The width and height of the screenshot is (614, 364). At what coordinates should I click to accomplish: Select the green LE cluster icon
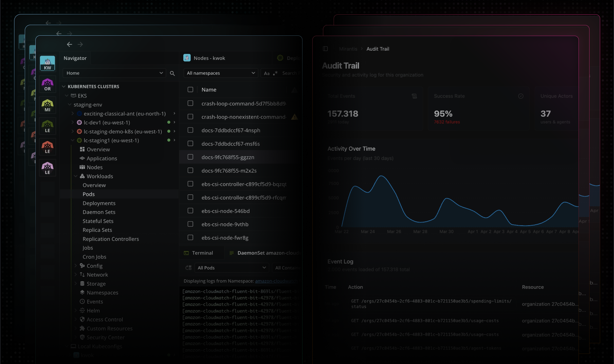click(x=47, y=126)
